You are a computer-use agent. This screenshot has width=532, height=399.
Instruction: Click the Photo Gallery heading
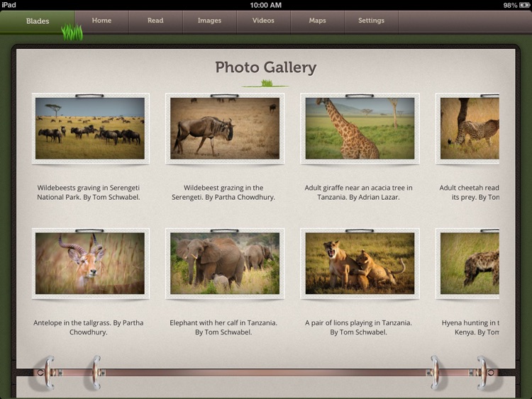(266, 67)
